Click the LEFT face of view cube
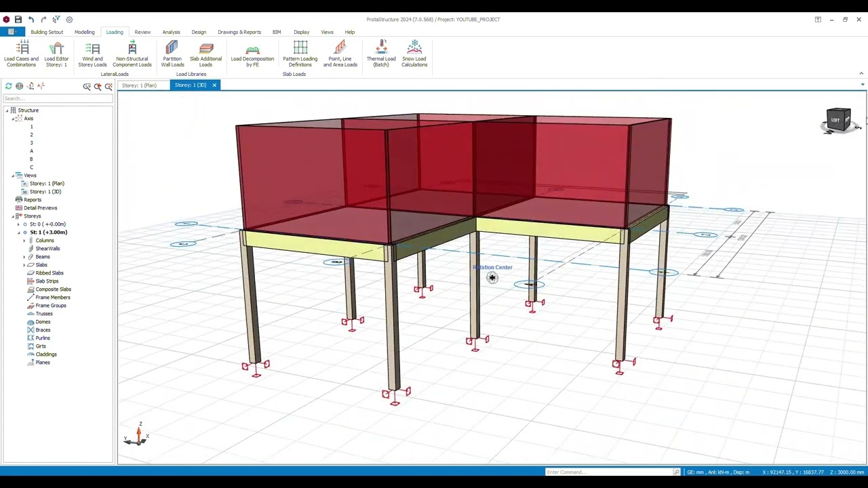 (835, 120)
